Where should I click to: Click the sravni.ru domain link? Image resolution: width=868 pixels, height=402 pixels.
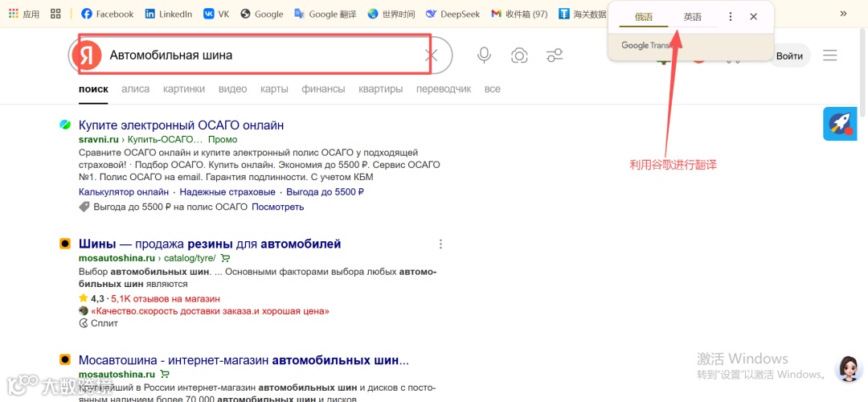tap(99, 140)
